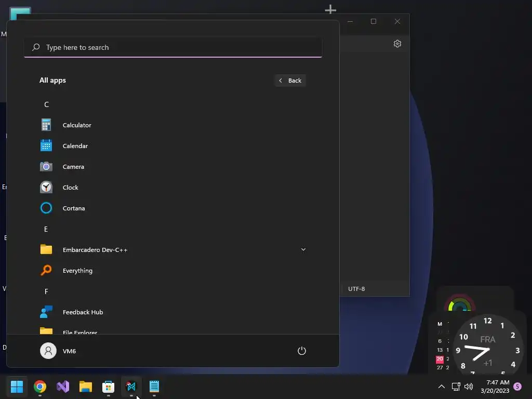Open Google Chrome from the taskbar
This screenshot has height=399, width=532.
tap(39, 386)
